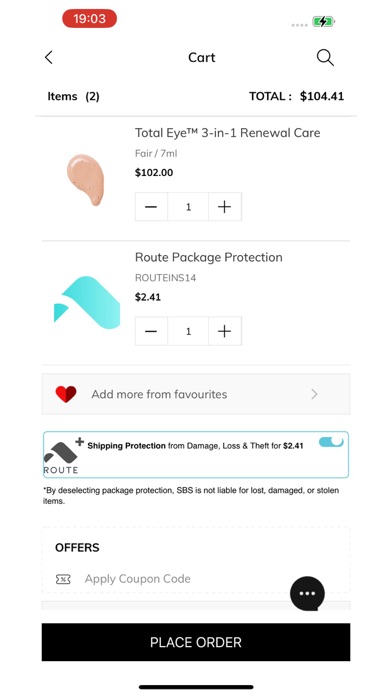The height and width of the screenshot is (696, 392).
Task: Increase Total Eye quantity with plus
Action: (225, 207)
